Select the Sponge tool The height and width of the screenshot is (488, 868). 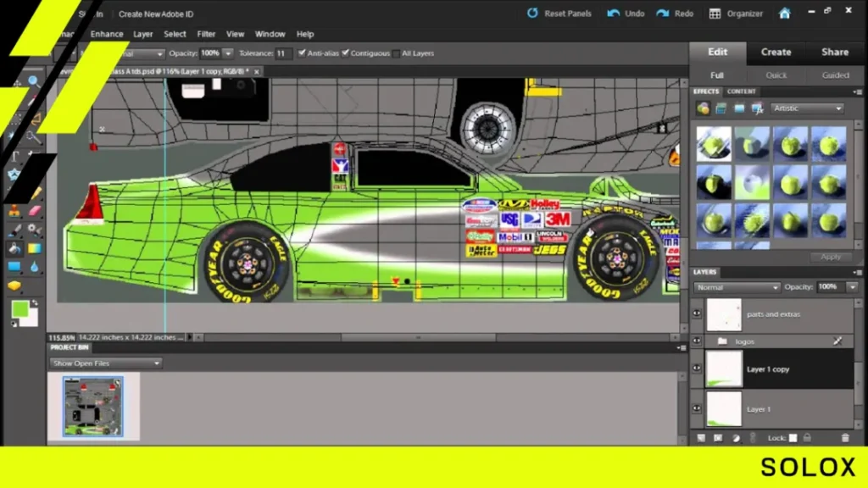[14, 286]
